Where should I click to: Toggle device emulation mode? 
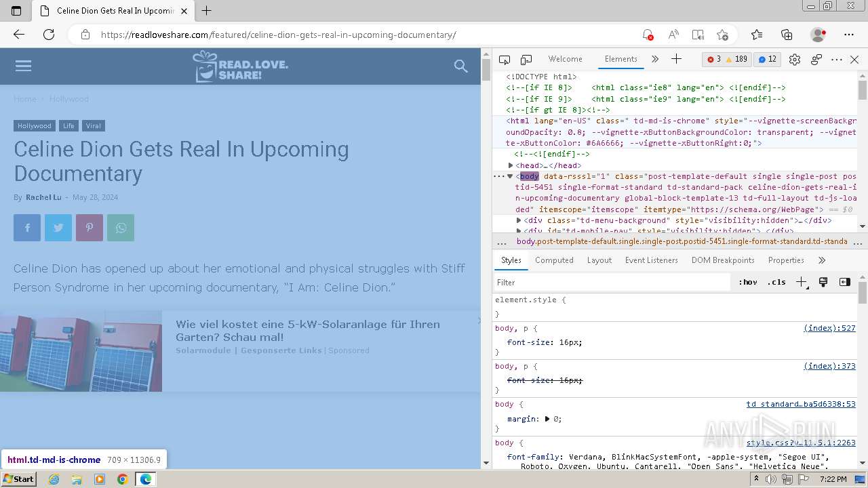point(526,60)
